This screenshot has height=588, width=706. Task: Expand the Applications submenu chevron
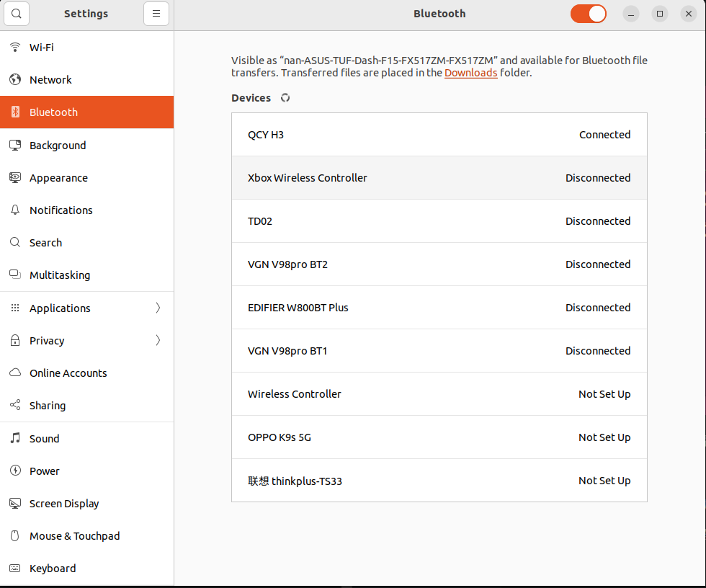(158, 308)
